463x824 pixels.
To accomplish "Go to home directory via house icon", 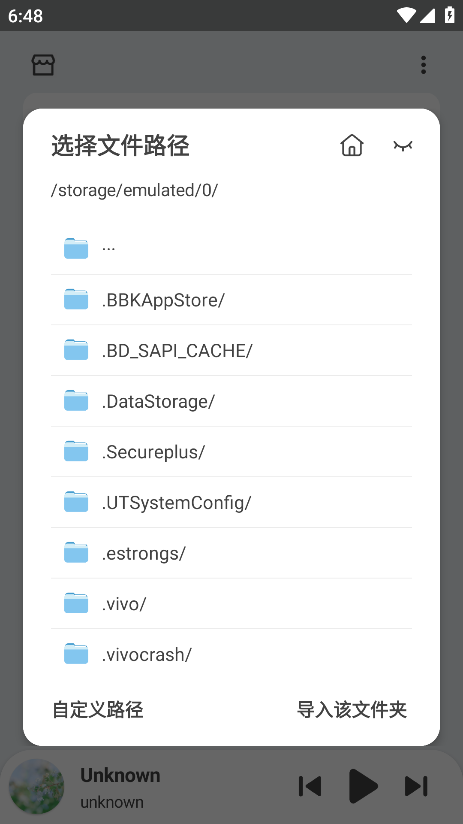I will click(x=352, y=146).
